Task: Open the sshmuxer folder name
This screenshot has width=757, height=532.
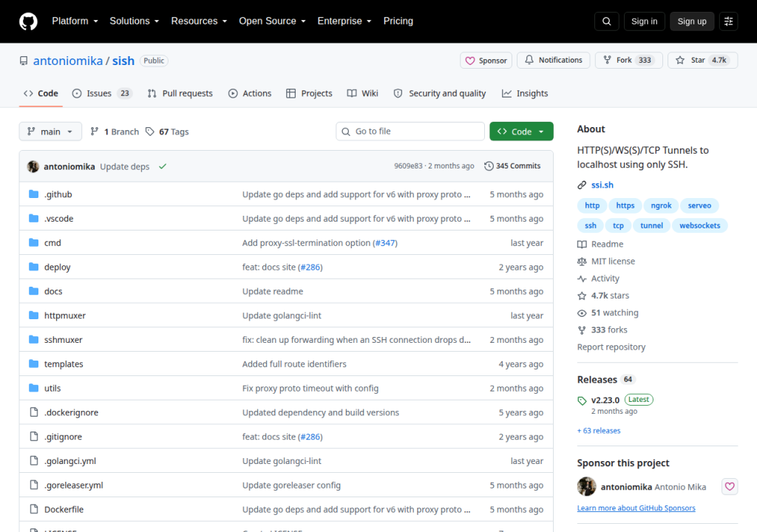Action: pos(64,340)
